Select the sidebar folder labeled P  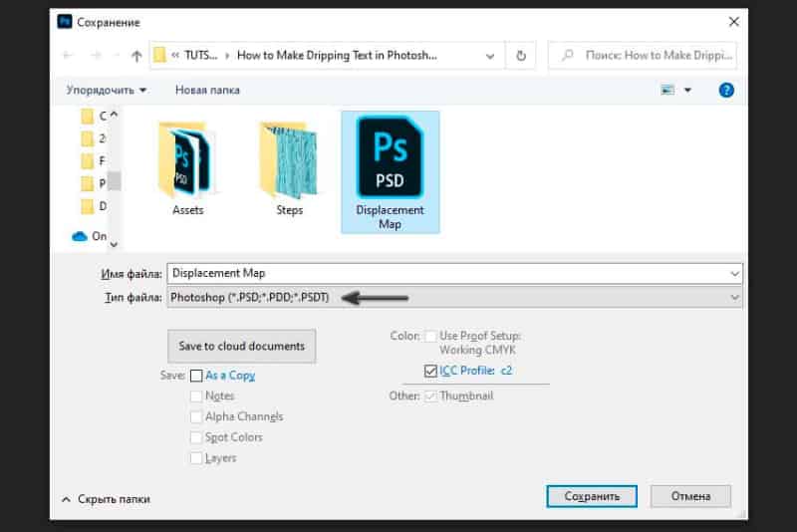(x=94, y=183)
